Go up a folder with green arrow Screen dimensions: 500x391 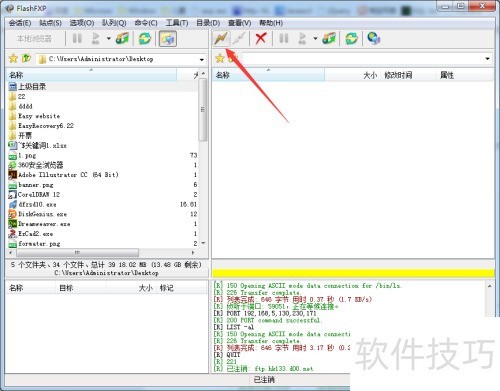click(x=26, y=58)
